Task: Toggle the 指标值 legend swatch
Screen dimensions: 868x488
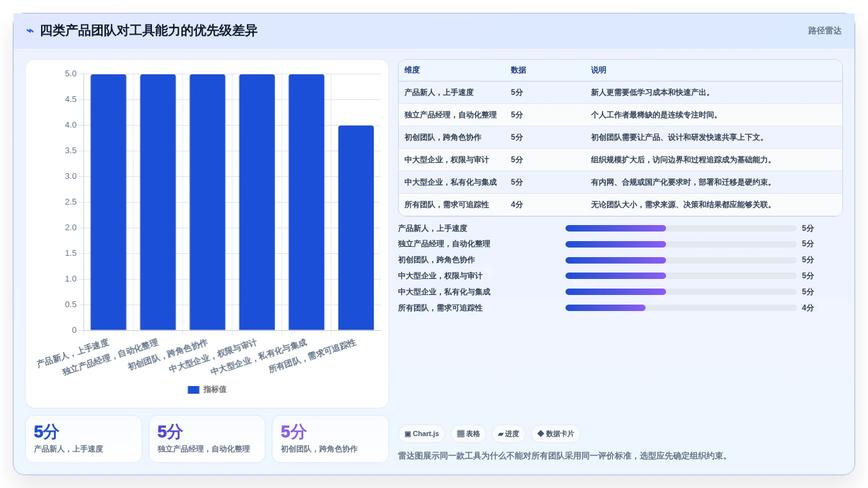Action: click(x=193, y=390)
